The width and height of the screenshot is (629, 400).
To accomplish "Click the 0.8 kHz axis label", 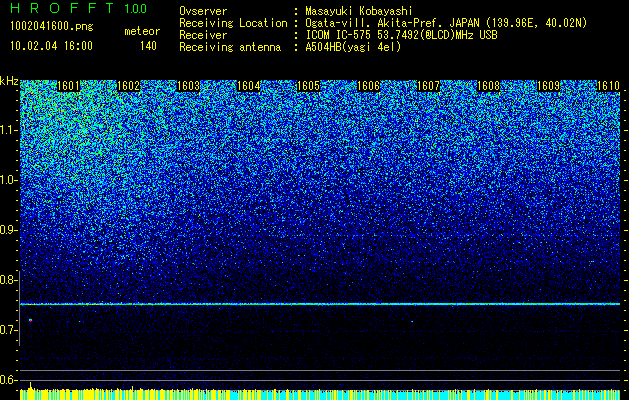I will coord(8,280).
